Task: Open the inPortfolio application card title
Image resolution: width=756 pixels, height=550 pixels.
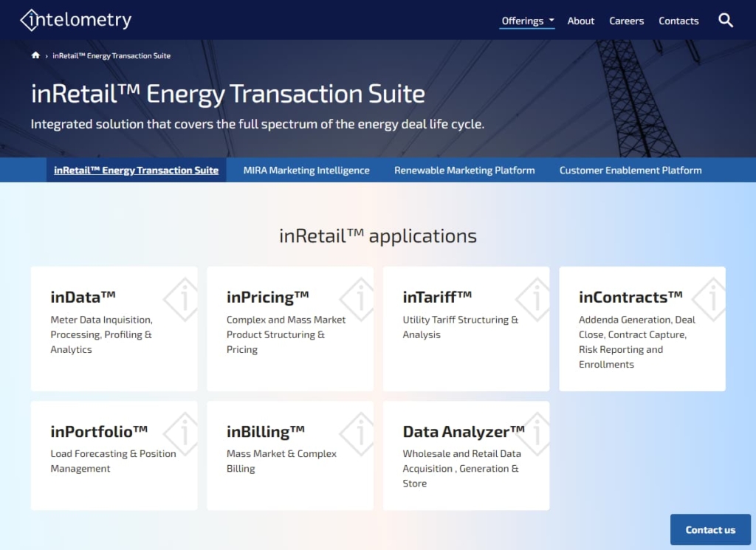Action: click(99, 431)
